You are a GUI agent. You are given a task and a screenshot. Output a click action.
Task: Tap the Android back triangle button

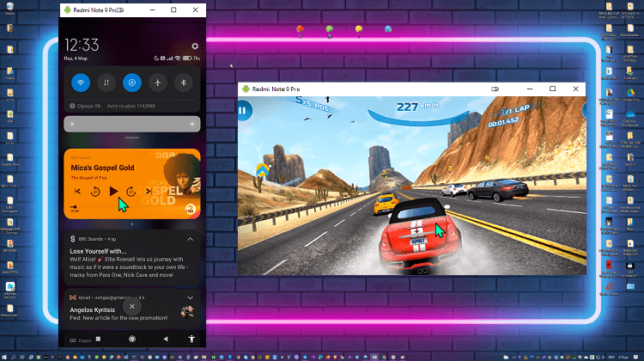point(166,339)
